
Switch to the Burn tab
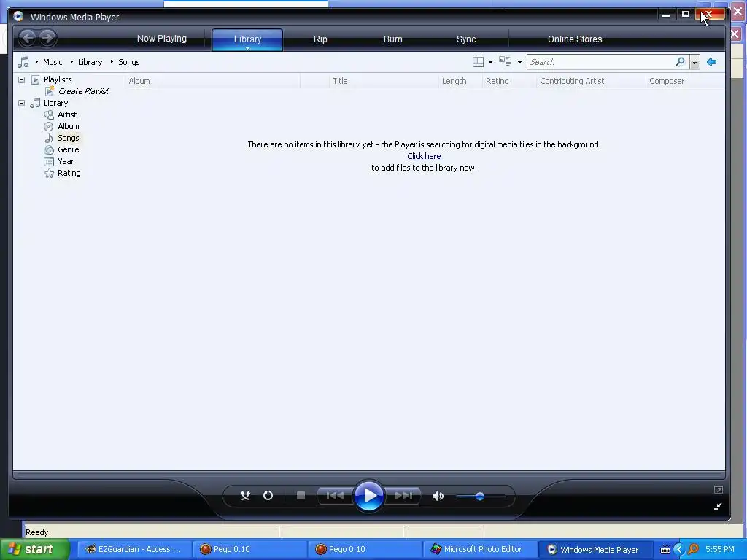[x=393, y=39]
